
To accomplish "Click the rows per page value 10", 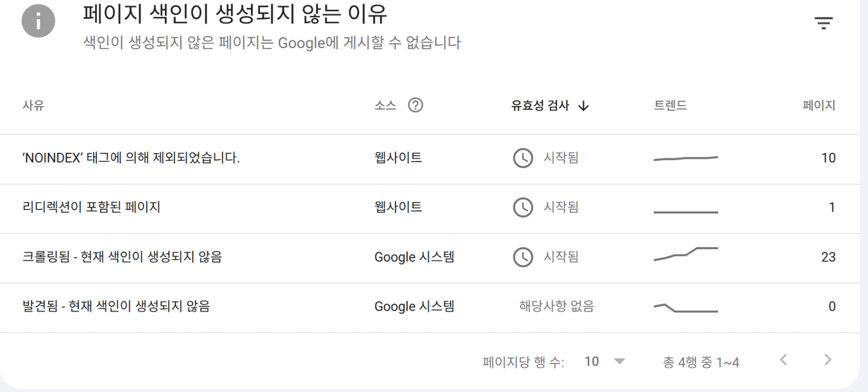I will click(x=591, y=362).
